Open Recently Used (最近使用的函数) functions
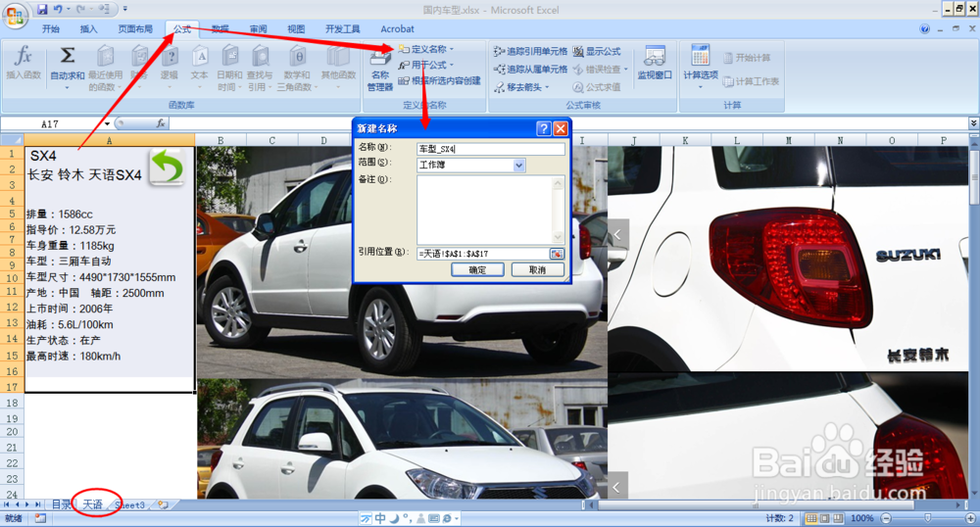The width and height of the screenshot is (980, 527). pos(105,68)
